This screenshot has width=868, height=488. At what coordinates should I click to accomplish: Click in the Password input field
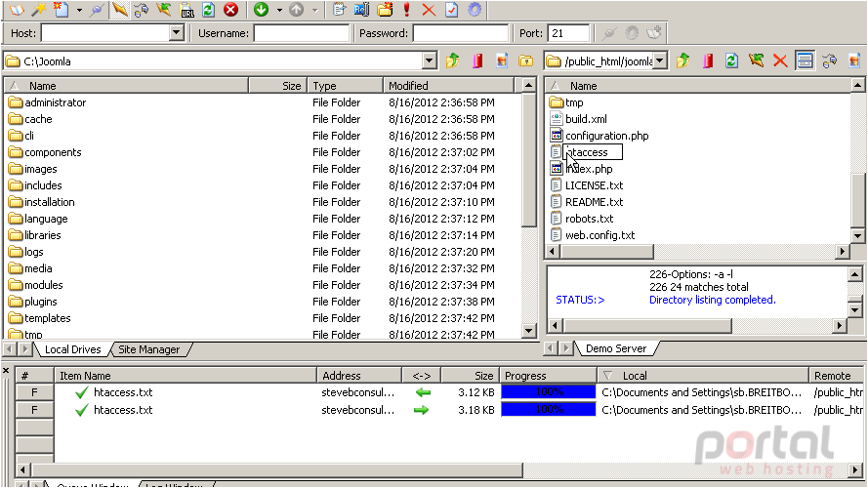click(x=461, y=33)
